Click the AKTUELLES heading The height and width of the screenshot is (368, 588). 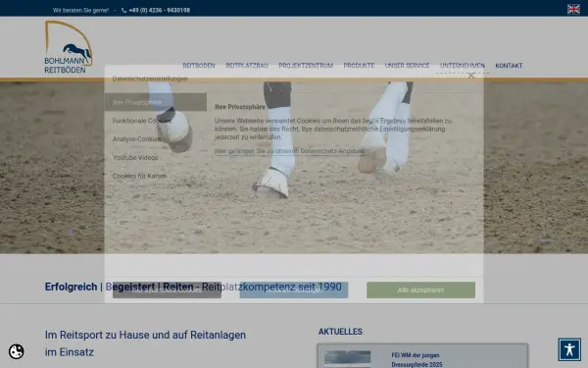click(340, 332)
